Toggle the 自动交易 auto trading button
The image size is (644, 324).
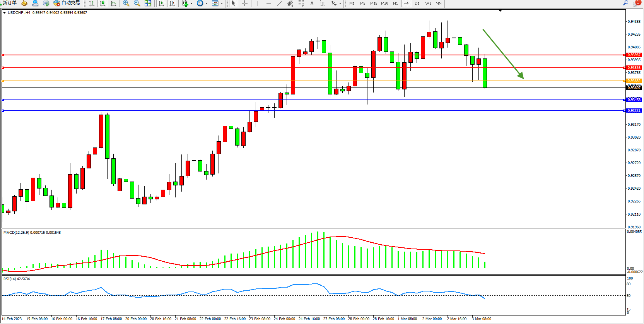pos(67,3)
